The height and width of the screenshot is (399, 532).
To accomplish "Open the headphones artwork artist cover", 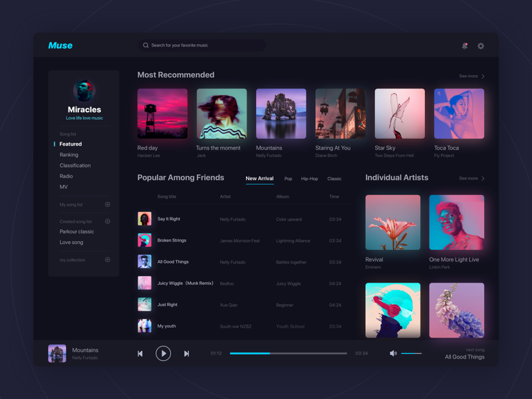I will click(x=393, y=310).
